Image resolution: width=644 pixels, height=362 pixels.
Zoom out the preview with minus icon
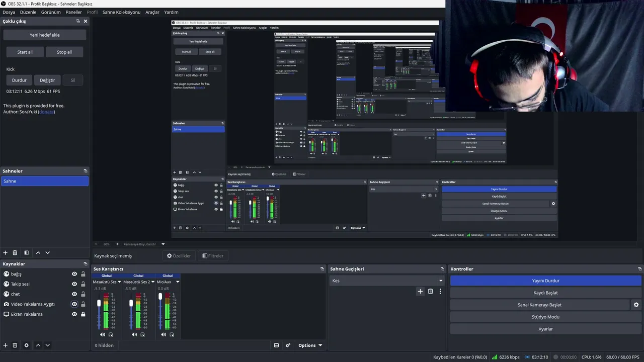[96, 244]
